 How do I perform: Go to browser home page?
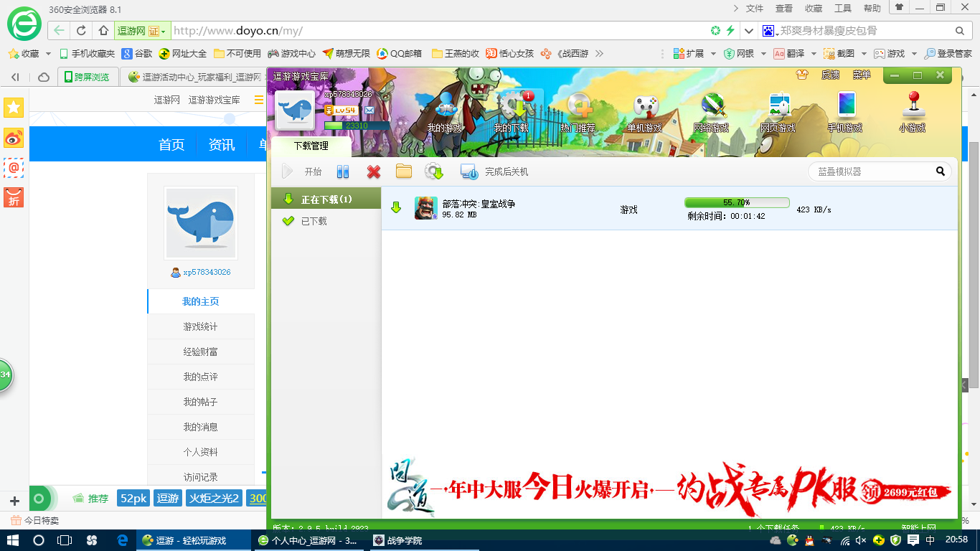click(103, 31)
